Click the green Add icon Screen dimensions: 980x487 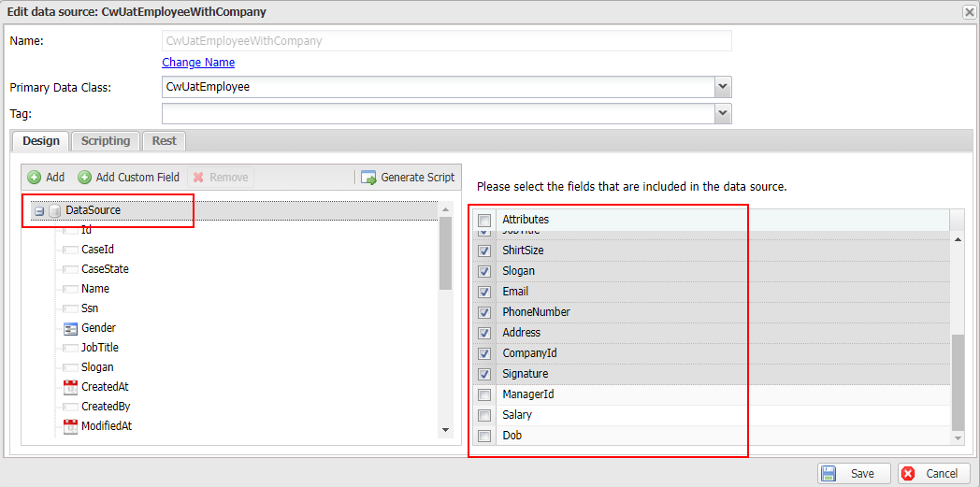pyautogui.click(x=35, y=178)
